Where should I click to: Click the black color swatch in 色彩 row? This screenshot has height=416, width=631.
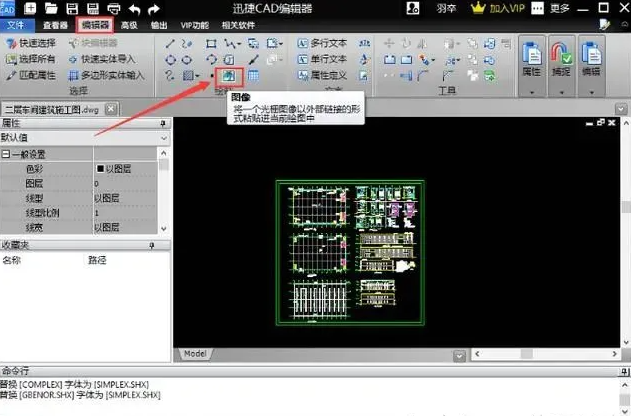click(100, 169)
